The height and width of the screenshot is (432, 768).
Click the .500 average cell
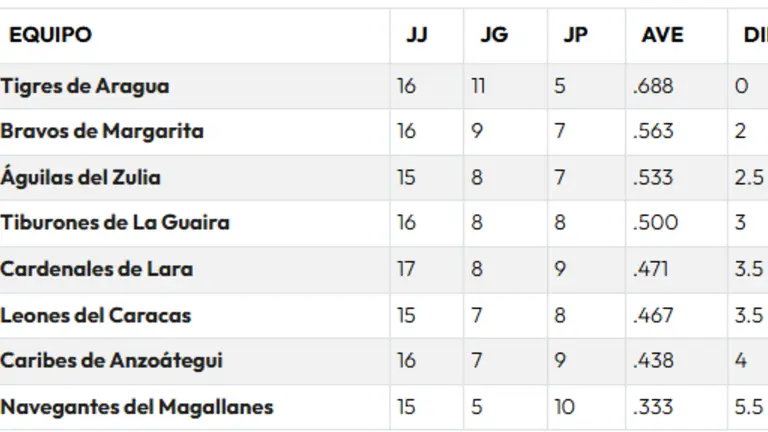pyautogui.click(x=656, y=222)
